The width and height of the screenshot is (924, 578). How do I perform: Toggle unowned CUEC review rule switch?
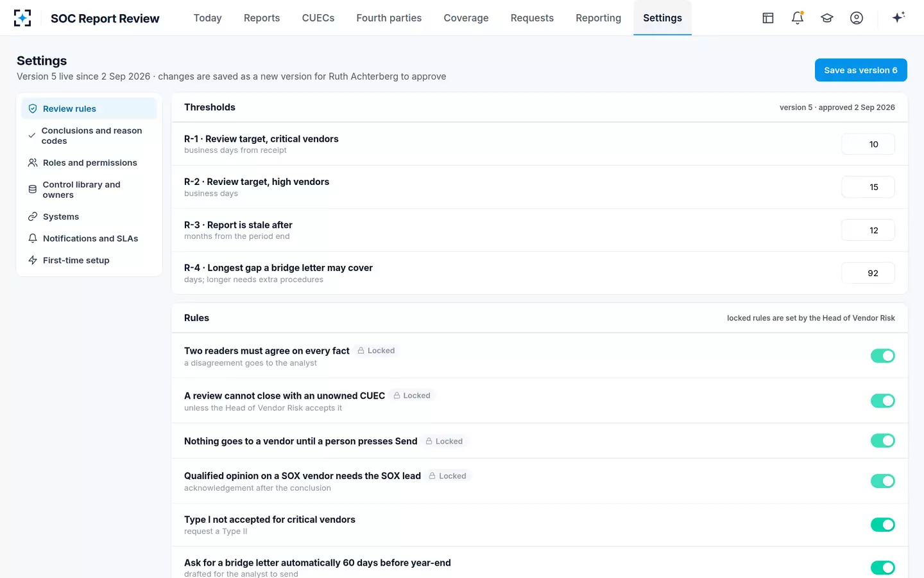coord(882,401)
